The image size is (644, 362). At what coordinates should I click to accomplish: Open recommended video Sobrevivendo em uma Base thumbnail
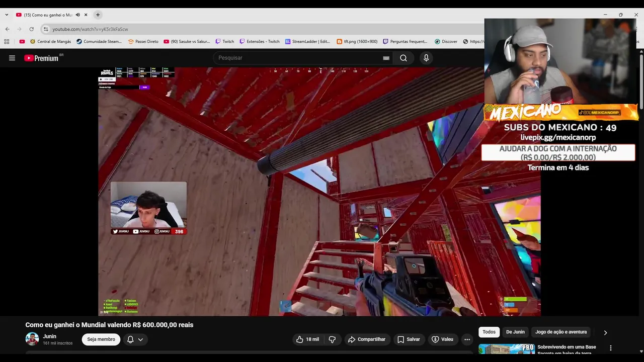[506, 349]
